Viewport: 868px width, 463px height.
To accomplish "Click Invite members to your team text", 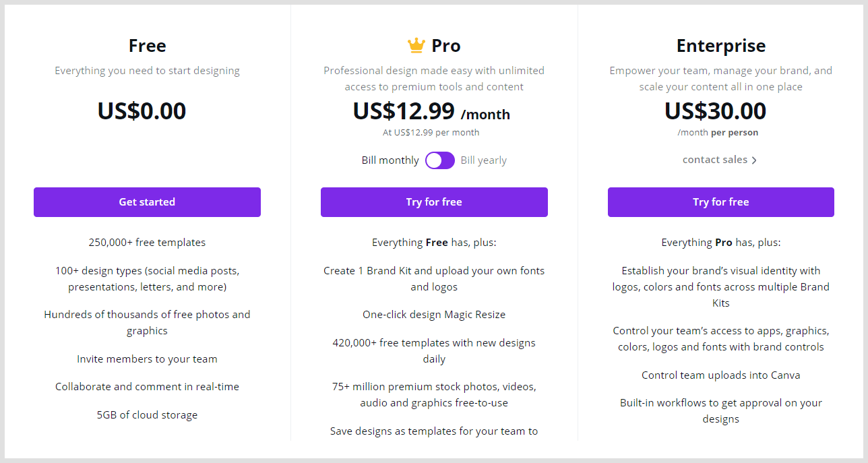I will tap(147, 359).
